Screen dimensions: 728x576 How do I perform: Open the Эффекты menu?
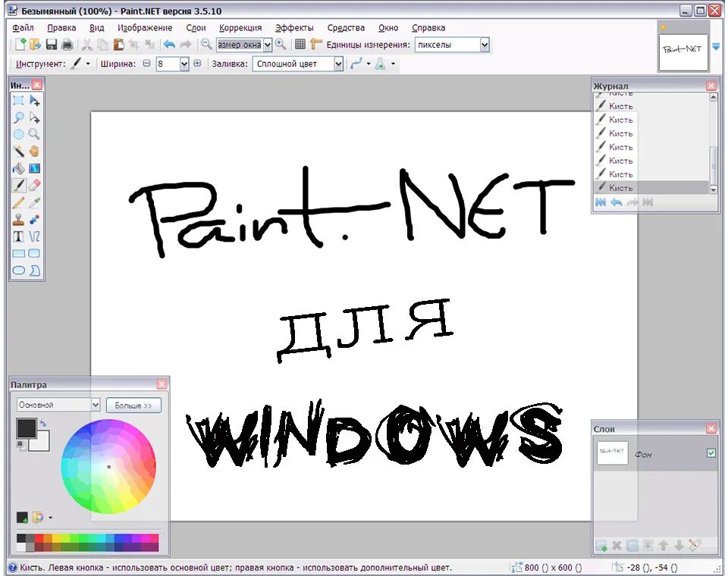294,28
